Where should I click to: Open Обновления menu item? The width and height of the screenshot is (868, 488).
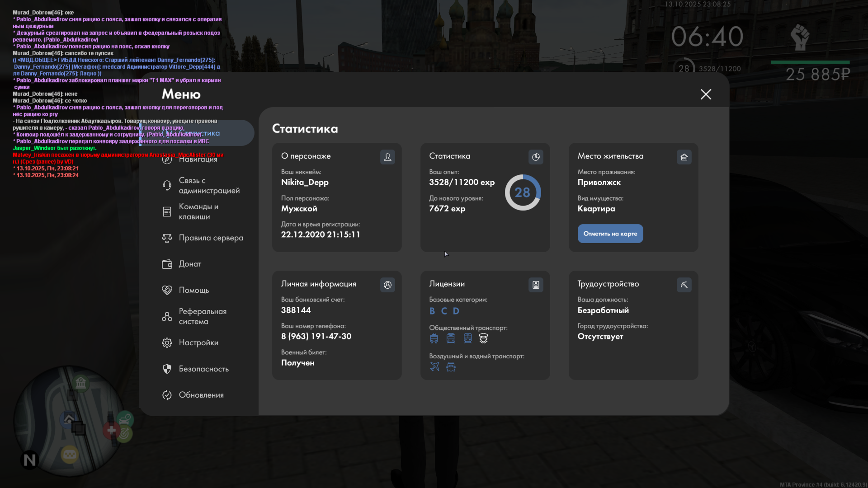201,395
